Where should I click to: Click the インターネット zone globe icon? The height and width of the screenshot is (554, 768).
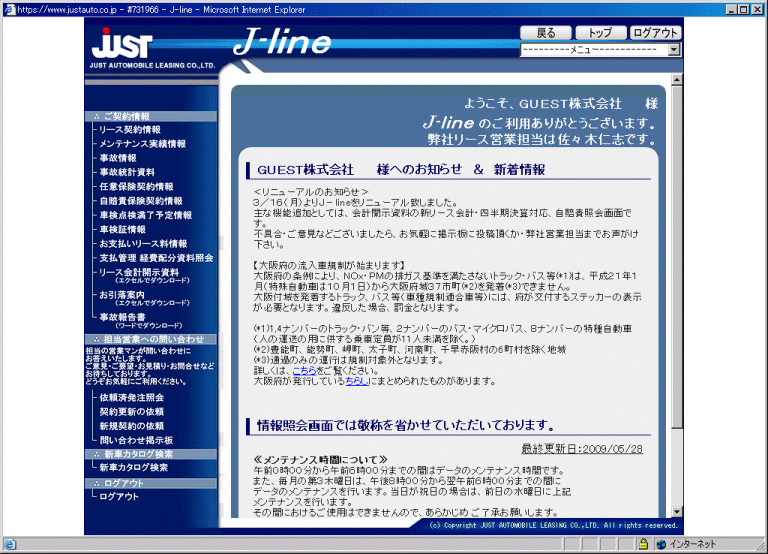[661, 544]
